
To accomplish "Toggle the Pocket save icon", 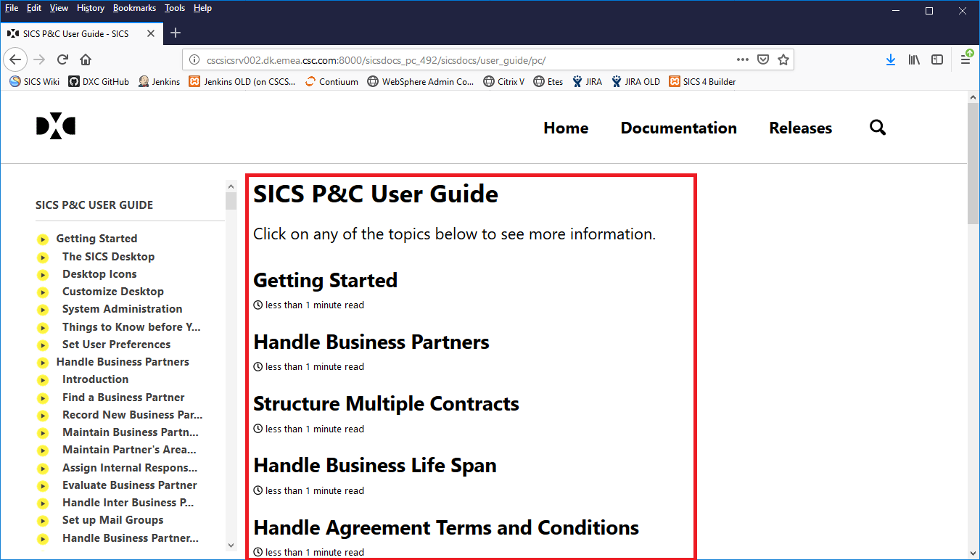I will [x=763, y=59].
